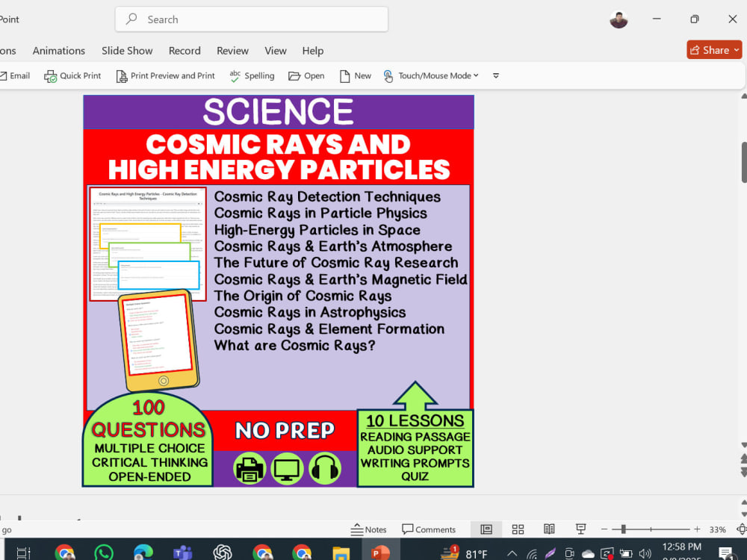Open ChatGPT from the taskbar
Screen dimensions: 747x560
pos(223,553)
